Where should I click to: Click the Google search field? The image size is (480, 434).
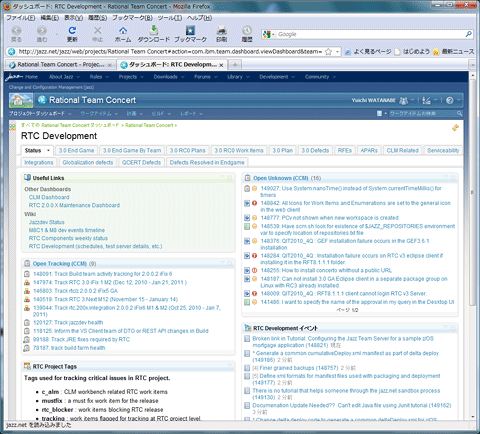coord(370,34)
